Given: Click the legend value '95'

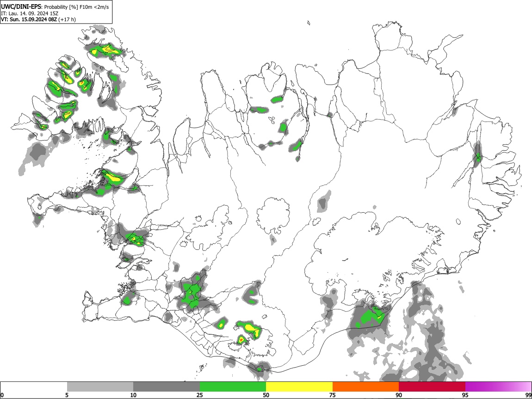Looking at the screenshot, I should pos(465,395).
